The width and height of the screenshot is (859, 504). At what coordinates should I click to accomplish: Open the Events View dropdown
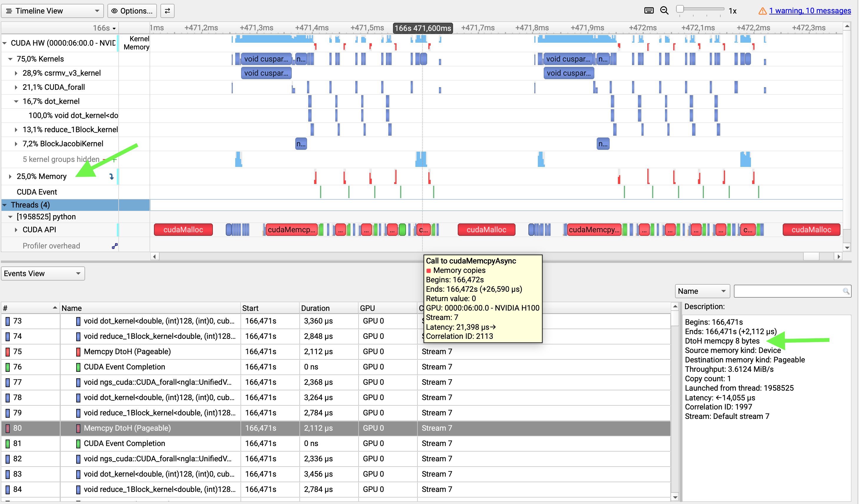coord(43,273)
